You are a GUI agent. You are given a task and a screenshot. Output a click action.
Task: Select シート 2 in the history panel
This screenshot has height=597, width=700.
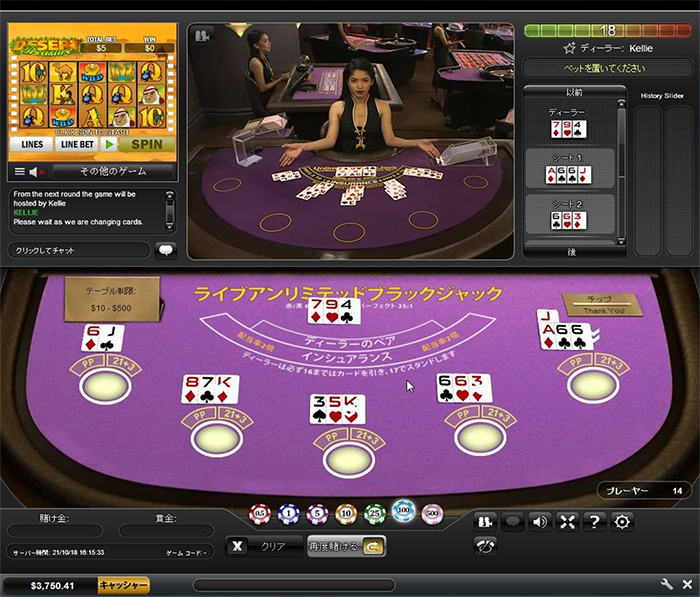pos(570,215)
